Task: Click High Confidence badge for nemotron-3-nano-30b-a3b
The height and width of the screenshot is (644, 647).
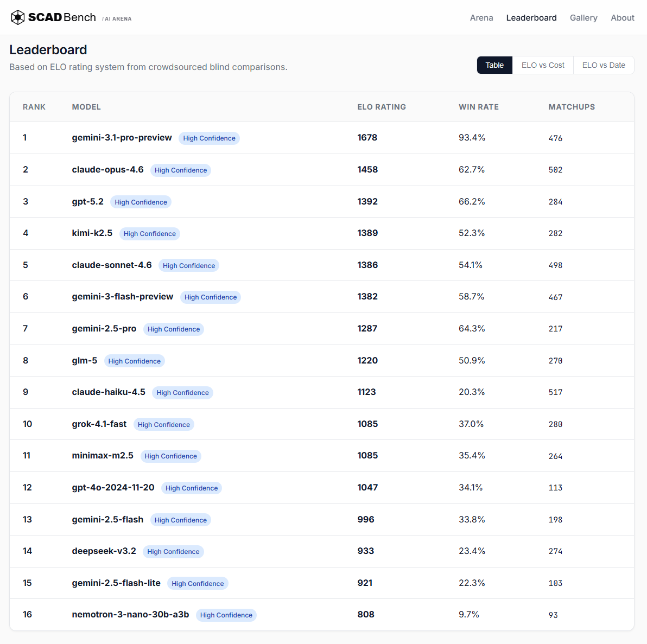Action: tap(226, 615)
